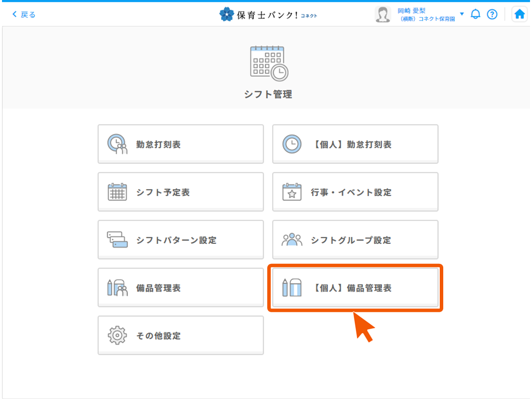
Task: Go back using the 戻る link
Action: pos(24,14)
